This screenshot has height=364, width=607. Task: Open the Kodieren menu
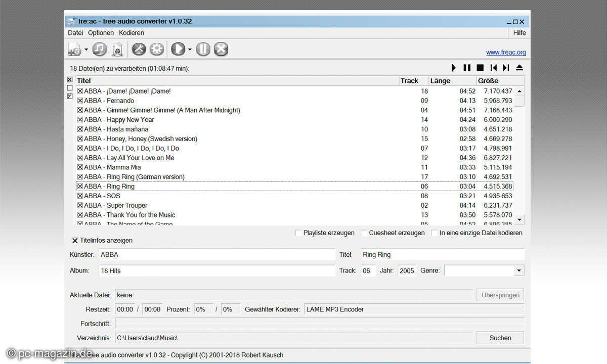click(131, 33)
